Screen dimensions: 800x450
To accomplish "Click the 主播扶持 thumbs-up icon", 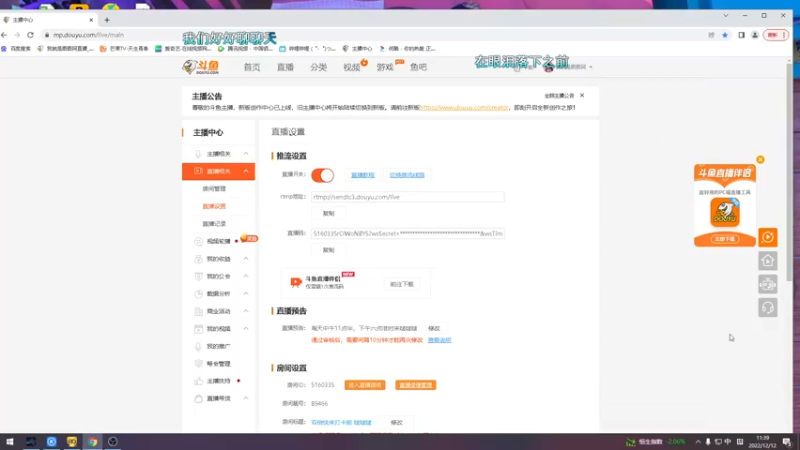I will [198, 381].
